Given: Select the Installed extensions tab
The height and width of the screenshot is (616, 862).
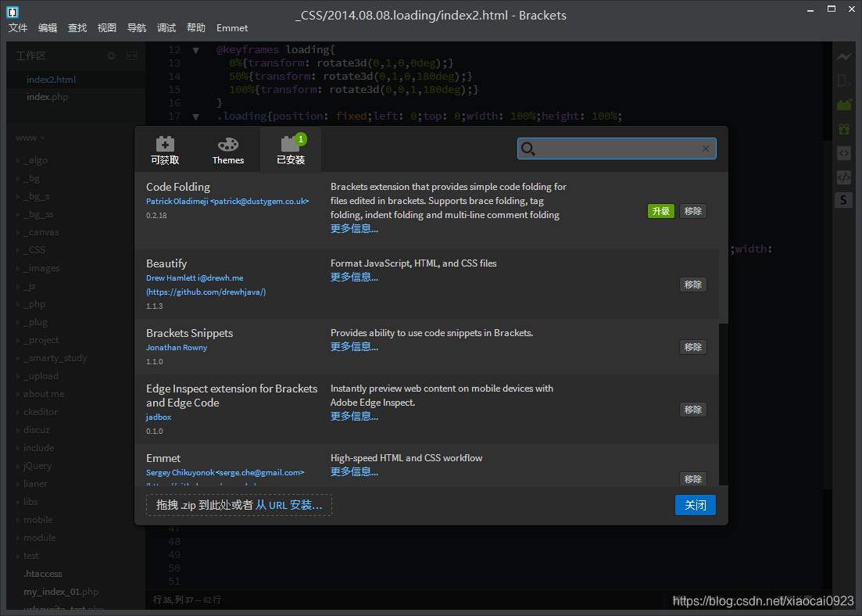Looking at the screenshot, I should point(291,149).
